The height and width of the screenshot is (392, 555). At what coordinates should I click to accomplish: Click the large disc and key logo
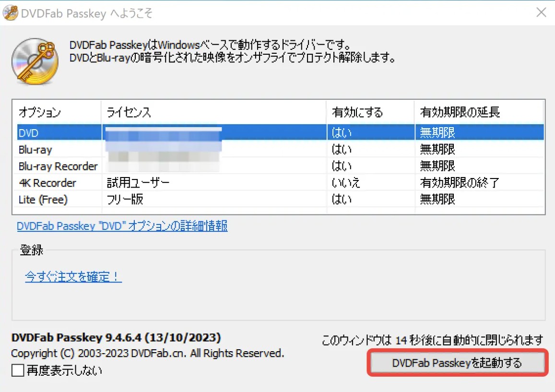point(35,61)
